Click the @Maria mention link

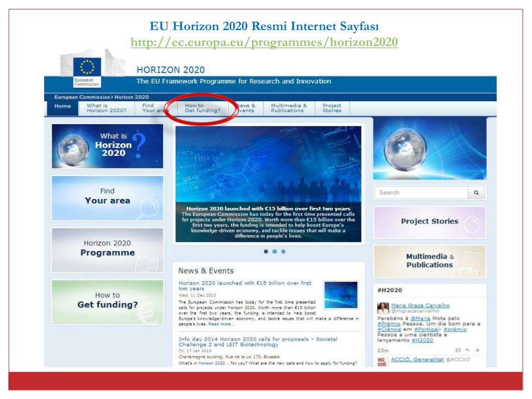pyautogui.click(x=420, y=318)
